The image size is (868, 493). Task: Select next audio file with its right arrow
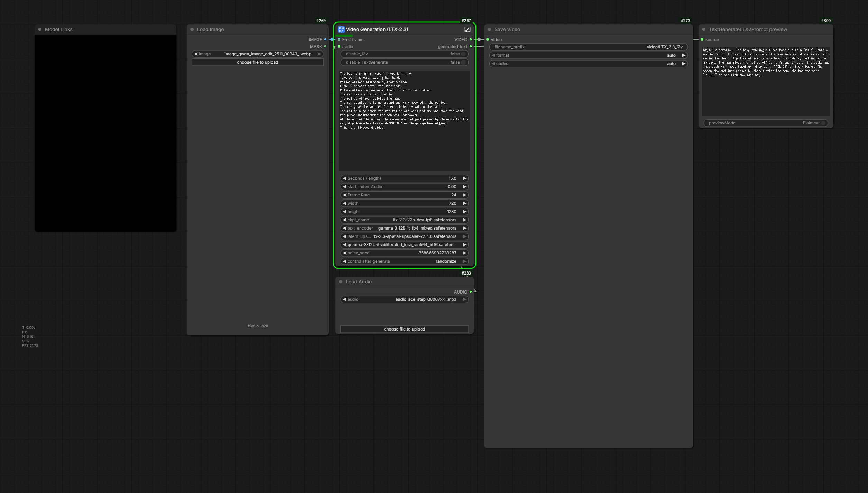[464, 299]
